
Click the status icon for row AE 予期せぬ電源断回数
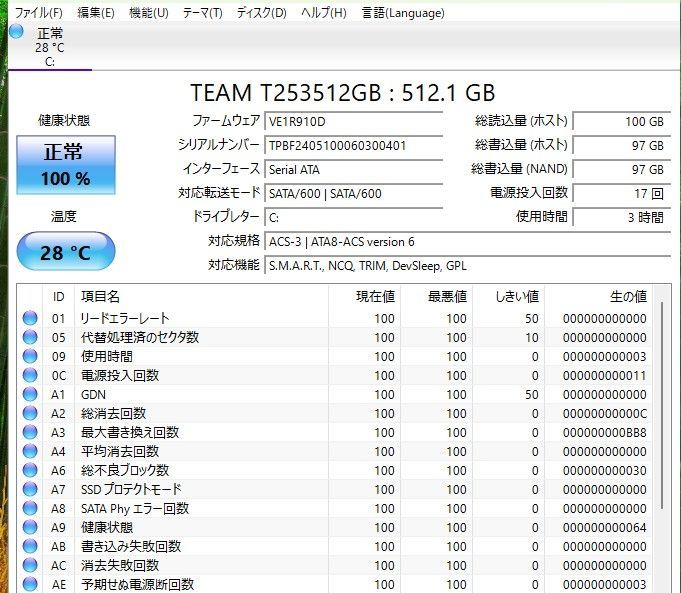pyautogui.click(x=30, y=584)
